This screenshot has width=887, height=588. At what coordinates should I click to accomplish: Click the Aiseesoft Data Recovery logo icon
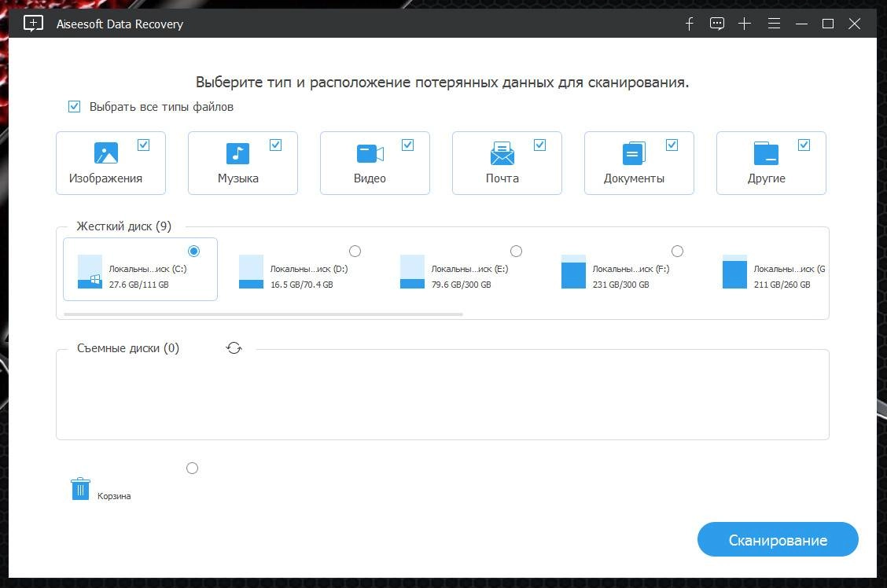(x=33, y=24)
